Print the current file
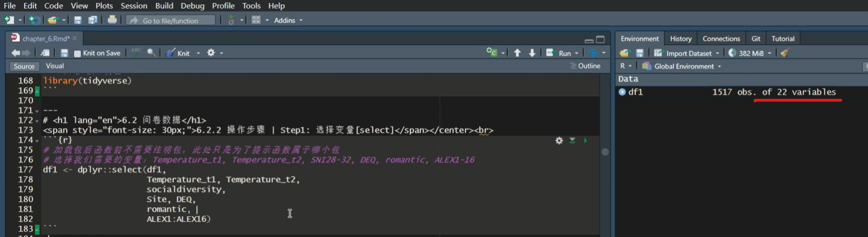Viewport: 868px width, 237px height. tap(112, 20)
